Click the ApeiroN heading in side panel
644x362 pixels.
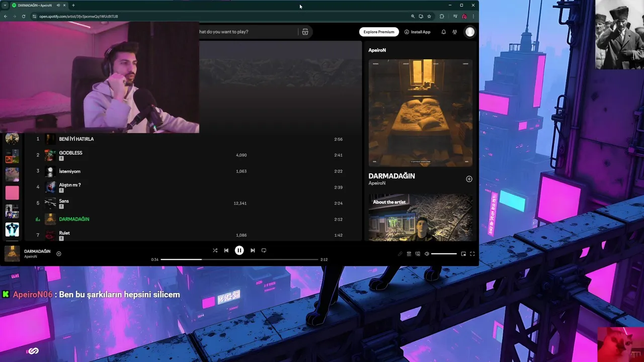pyautogui.click(x=377, y=50)
